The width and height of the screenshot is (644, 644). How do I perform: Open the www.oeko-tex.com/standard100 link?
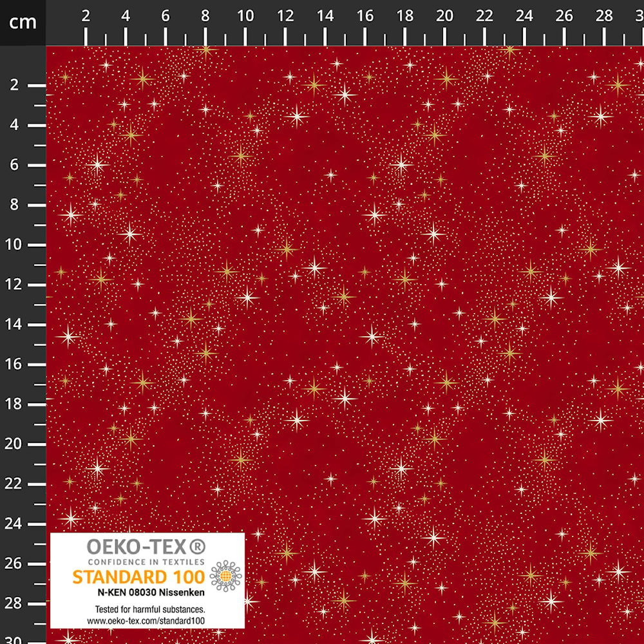(146, 621)
